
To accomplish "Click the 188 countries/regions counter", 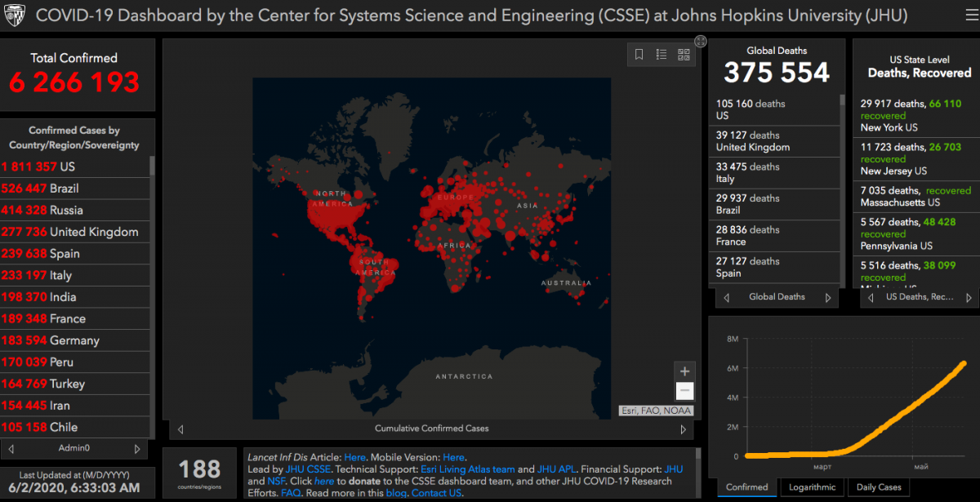I will 200,469.
